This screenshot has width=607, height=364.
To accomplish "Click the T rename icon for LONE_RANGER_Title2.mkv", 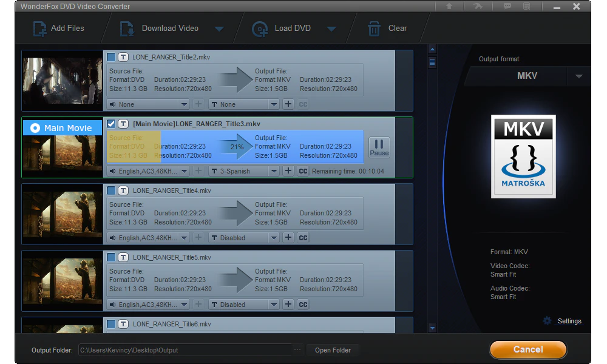I will pos(123,57).
